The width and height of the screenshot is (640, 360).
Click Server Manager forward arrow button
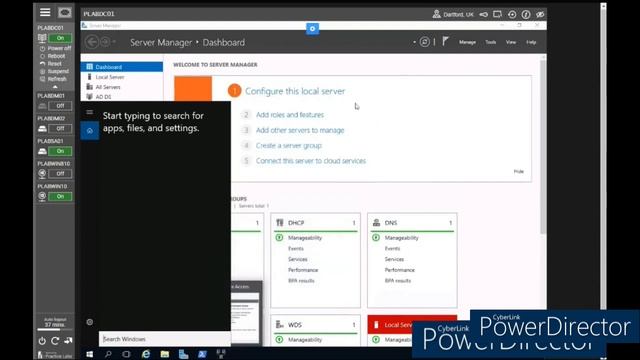tap(105, 42)
